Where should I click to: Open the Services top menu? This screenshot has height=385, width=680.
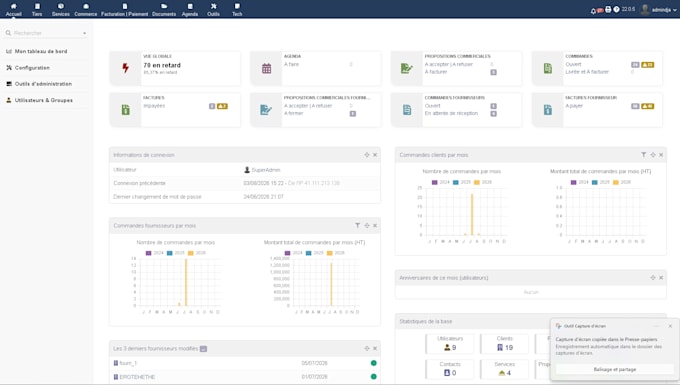pos(61,10)
